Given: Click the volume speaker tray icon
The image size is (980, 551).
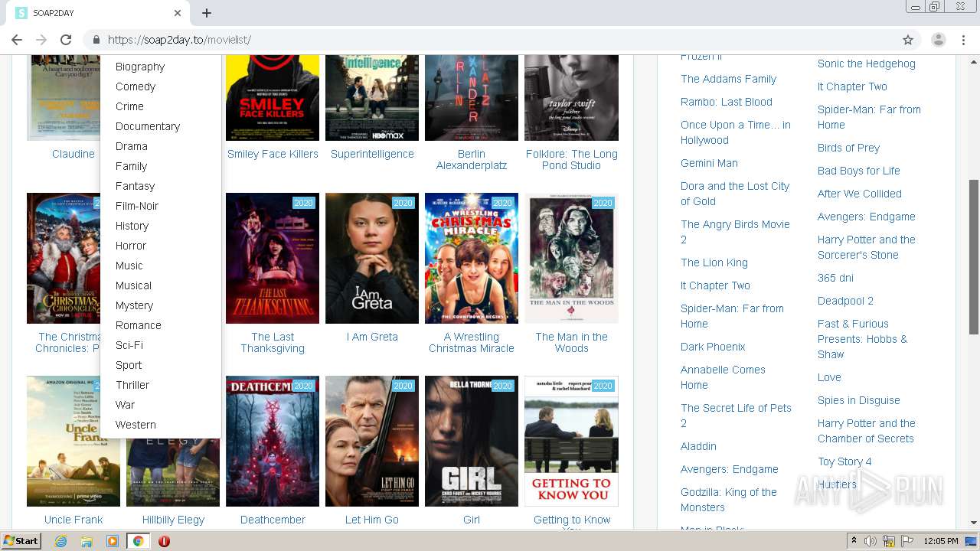Looking at the screenshot, I should [x=871, y=541].
